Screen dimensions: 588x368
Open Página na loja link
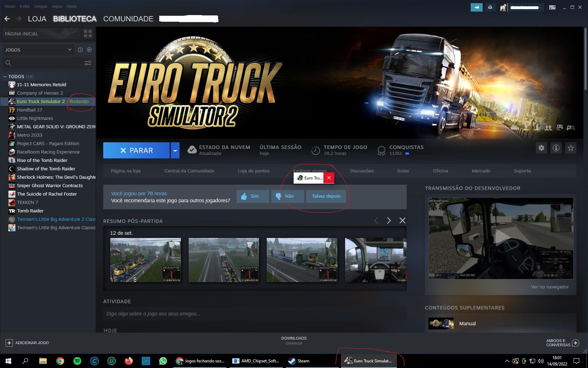126,171
